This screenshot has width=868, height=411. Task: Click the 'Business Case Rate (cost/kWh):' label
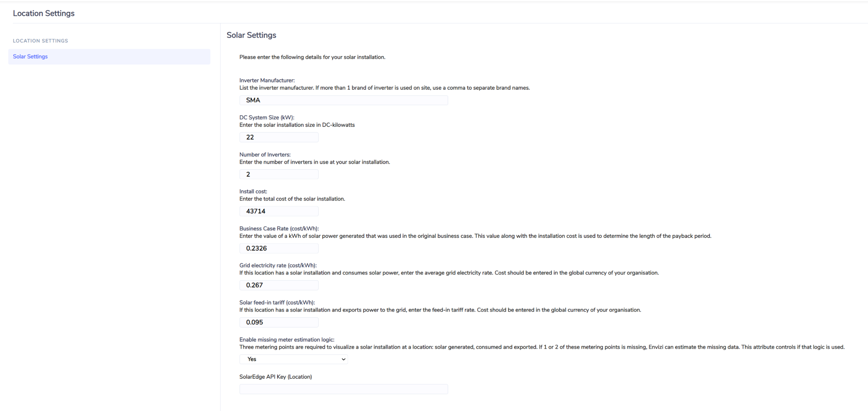pos(279,229)
